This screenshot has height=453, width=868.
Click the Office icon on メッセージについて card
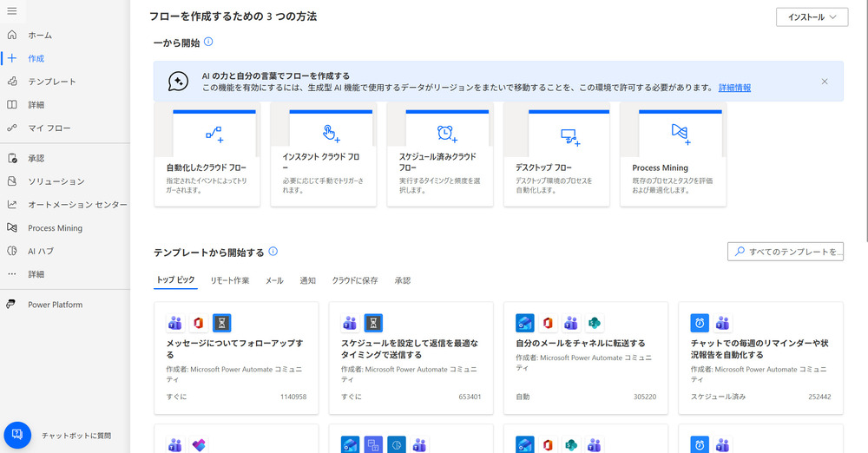click(198, 323)
